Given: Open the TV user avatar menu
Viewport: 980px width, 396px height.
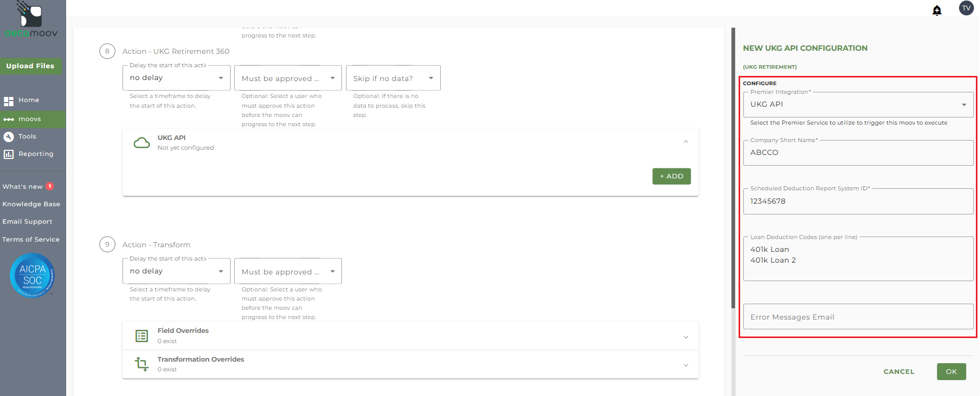Looking at the screenshot, I should pos(966,8).
